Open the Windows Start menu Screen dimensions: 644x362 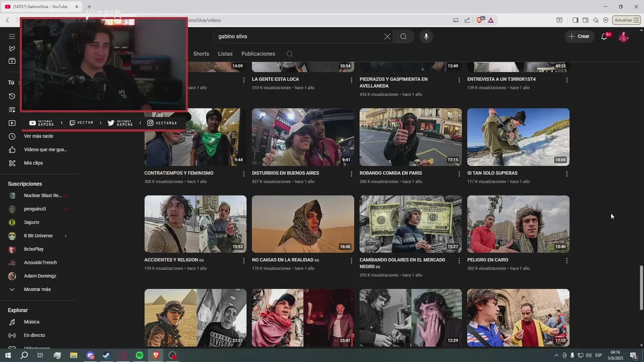click(8, 355)
